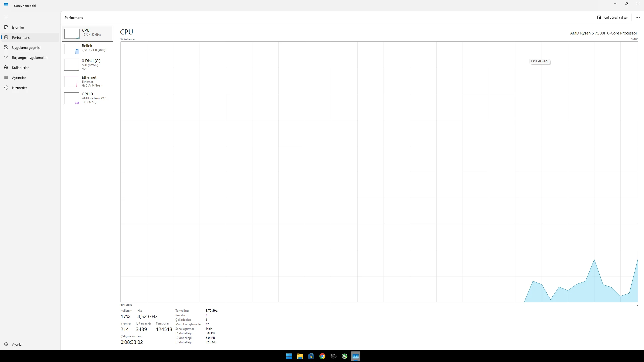Open Windows Start menu on taskbar
Image resolution: width=644 pixels, height=362 pixels.
(289, 356)
